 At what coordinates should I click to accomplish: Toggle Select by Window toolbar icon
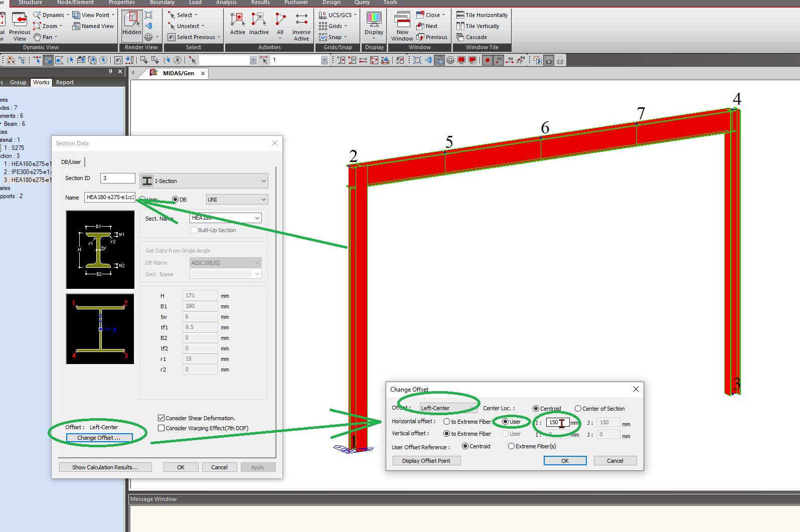tap(48, 60)
